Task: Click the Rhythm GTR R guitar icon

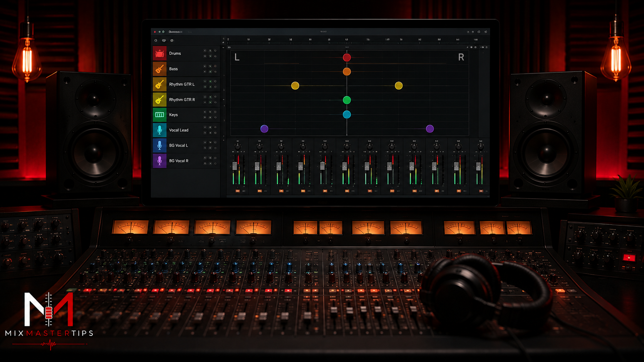Action: click(x=159, y=100)
